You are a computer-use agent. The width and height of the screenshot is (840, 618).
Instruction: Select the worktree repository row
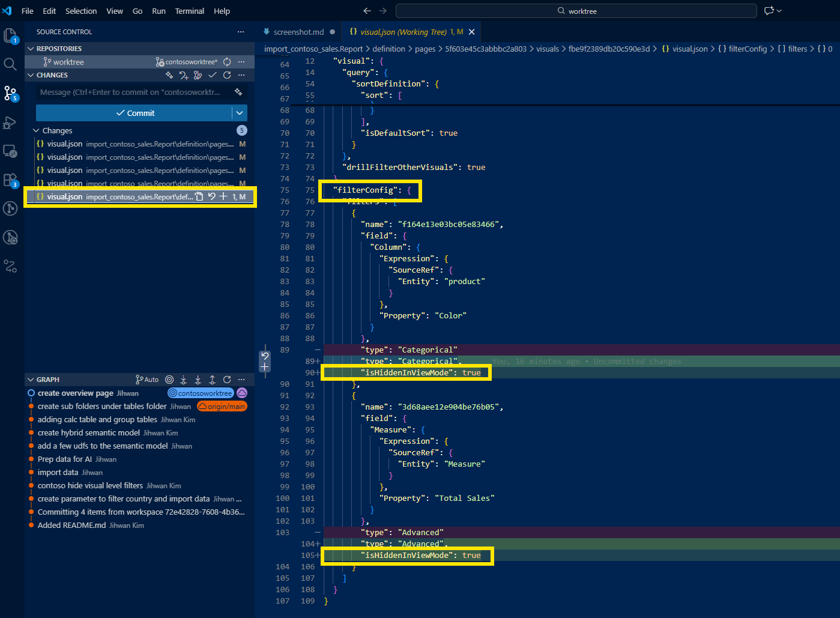point(141,62)
